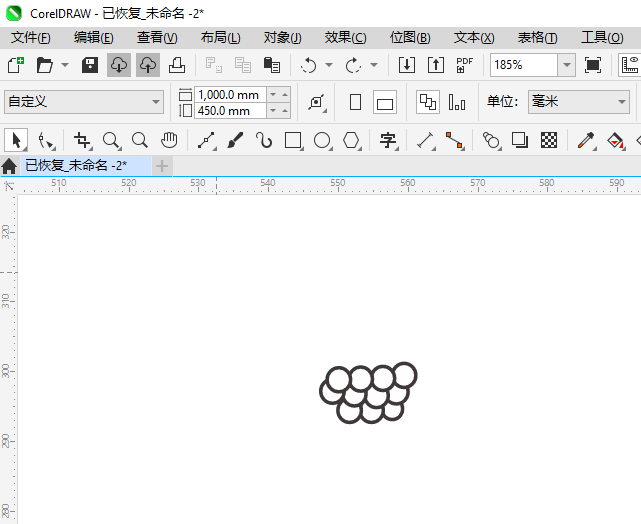Click Publish to PDF icon
Viewport: 641px width, 524px height.
pos(465,65)
